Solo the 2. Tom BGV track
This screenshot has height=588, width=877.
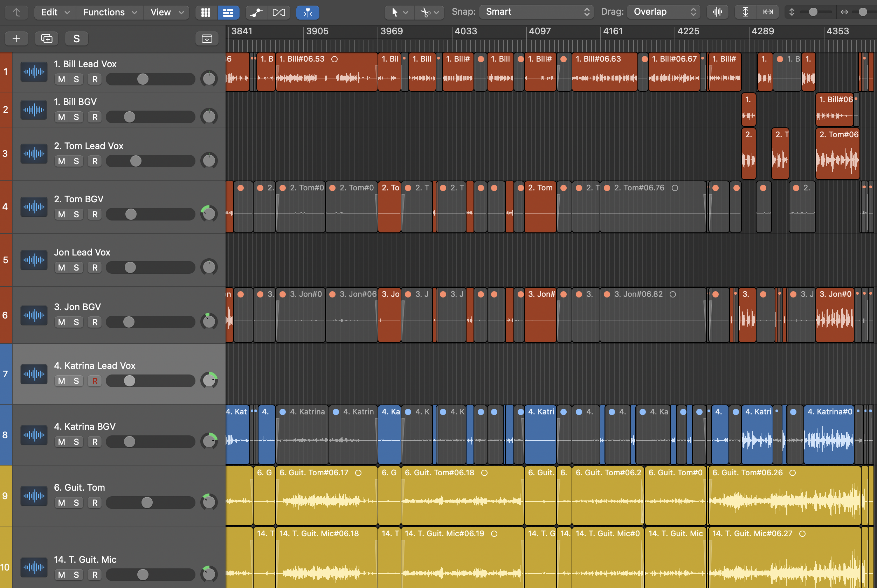click(x=76, y=214)
